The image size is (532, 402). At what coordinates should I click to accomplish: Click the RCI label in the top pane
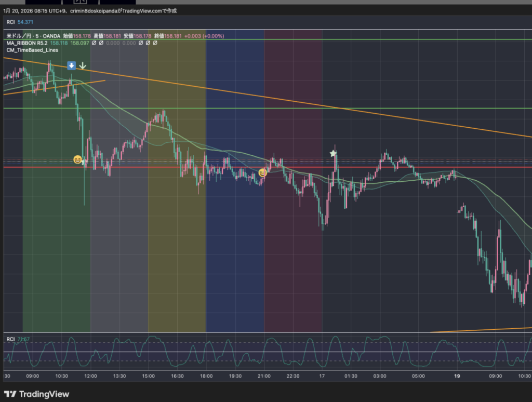(10, 22)
